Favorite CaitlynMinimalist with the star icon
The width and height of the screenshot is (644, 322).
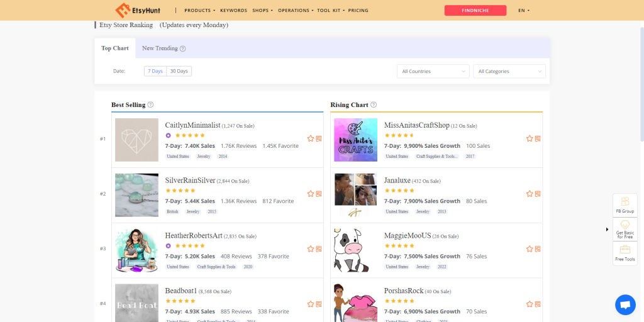click(x=311, y=139)
